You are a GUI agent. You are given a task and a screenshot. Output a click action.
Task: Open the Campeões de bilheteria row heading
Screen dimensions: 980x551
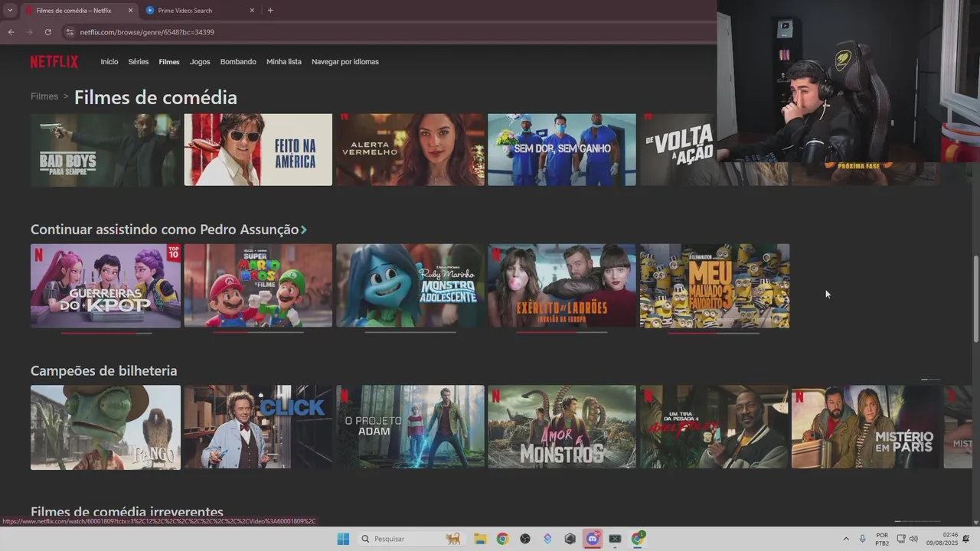(x=103, y=371)
